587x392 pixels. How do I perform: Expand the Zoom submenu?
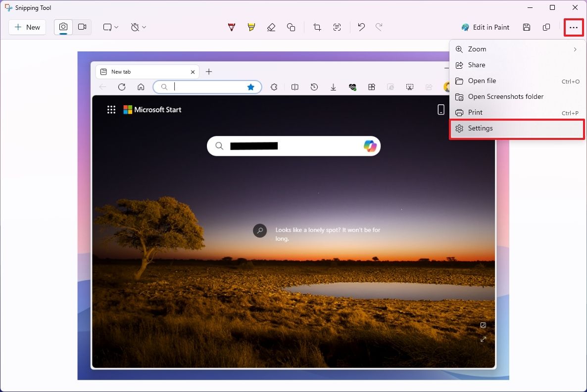click(517, 49)
